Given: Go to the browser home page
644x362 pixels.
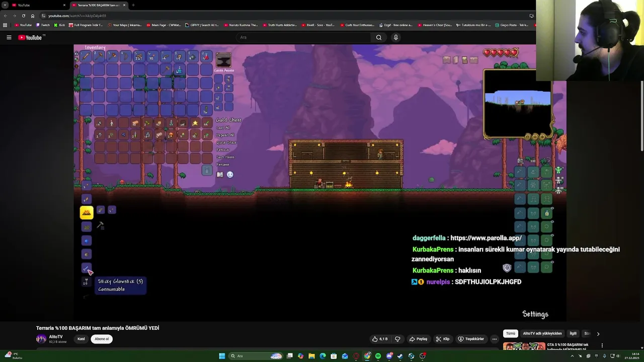Looking at the screenshot, I should pos(33,16).
